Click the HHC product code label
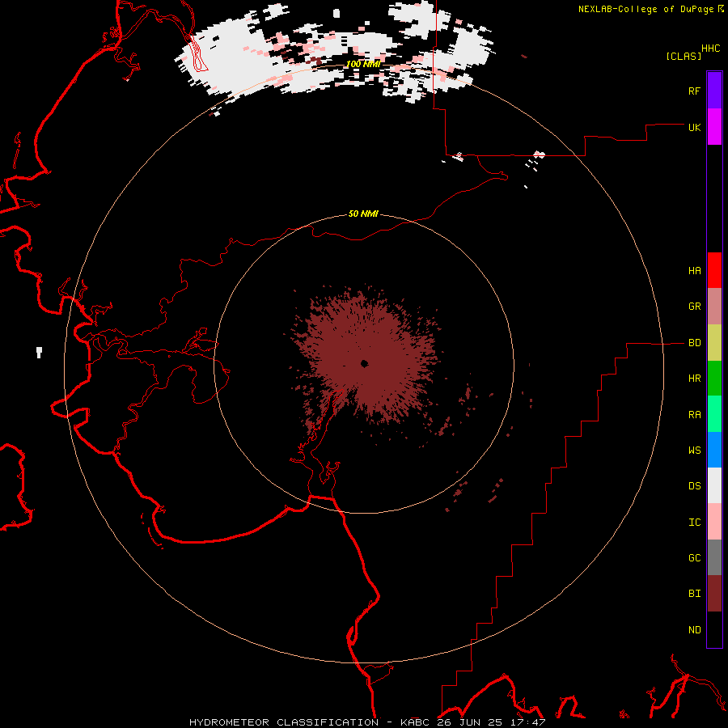Viewport: 728px width, 728px height. pyautogui.click(x=711, y=49)
